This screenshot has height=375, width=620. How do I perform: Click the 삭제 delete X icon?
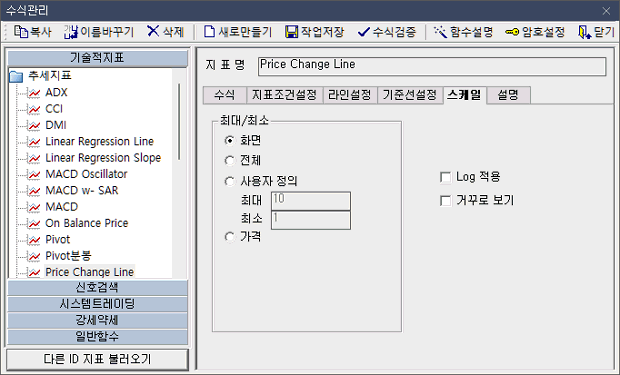coord(153,31)
